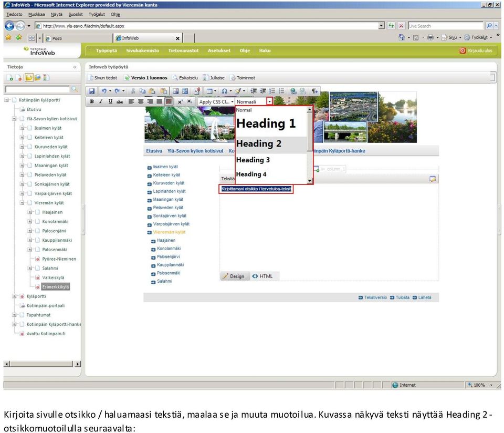This screenshot has height=433, width=504.
Task: Toggle center text alignment
Action: tap(141, 101)
